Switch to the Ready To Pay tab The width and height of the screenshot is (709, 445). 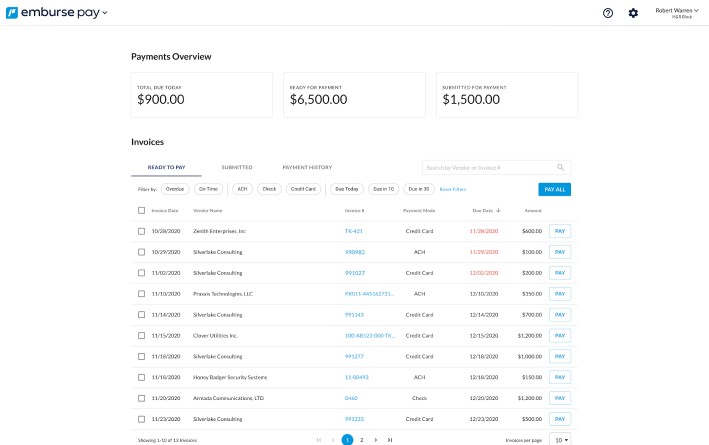click(166, 167)
